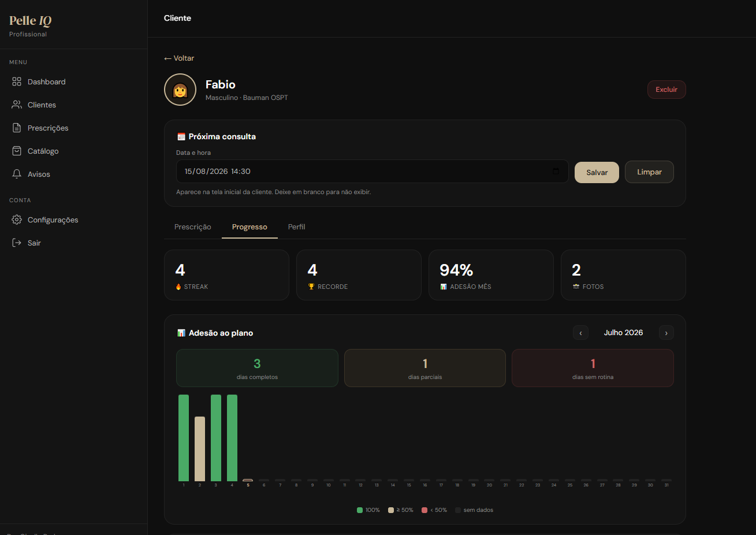Click the Data e hora input field
Screen dimensions: 756x535
pyautogui.click(x=373, y=171)
